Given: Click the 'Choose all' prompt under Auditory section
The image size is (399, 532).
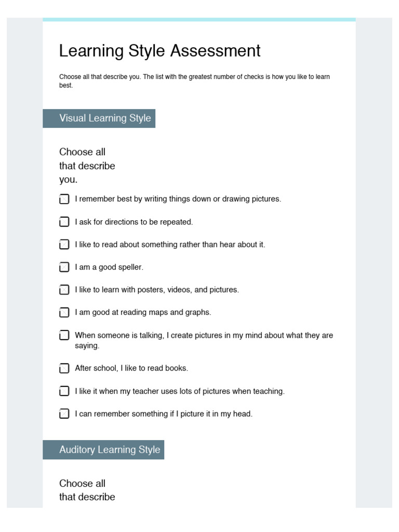Looking at the screenshot, I should point(87,490).
